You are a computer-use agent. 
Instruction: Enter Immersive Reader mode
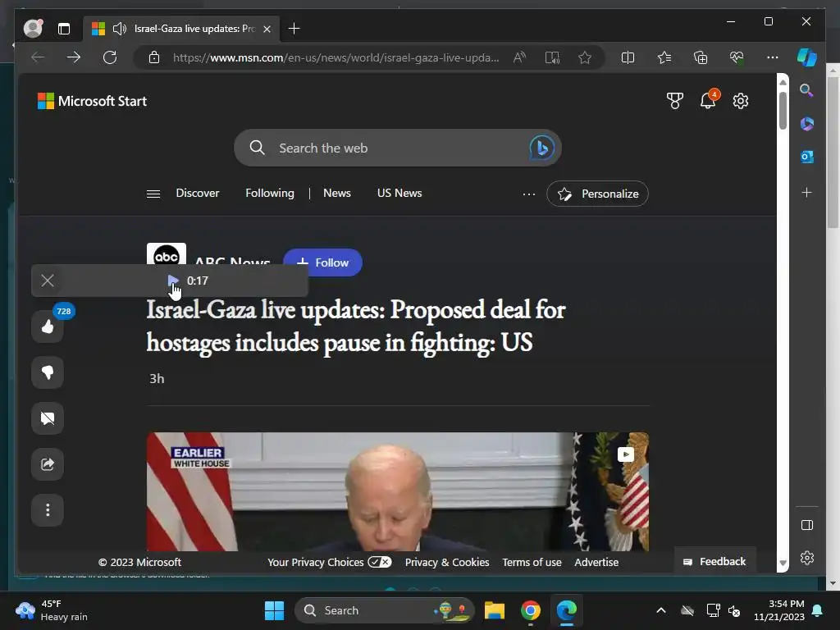[x=552, y=57]
